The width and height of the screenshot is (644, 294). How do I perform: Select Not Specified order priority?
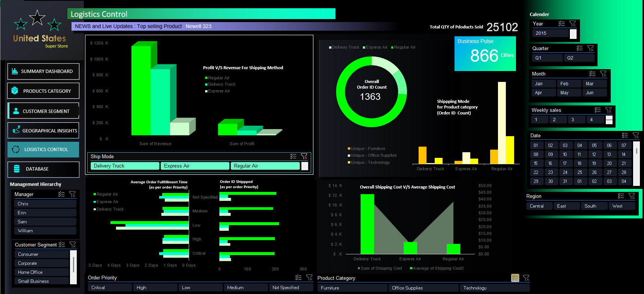pos(291,288)
